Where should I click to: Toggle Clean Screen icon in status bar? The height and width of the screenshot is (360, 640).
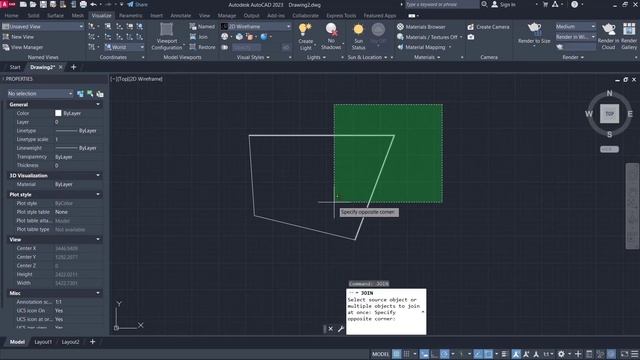624,354
